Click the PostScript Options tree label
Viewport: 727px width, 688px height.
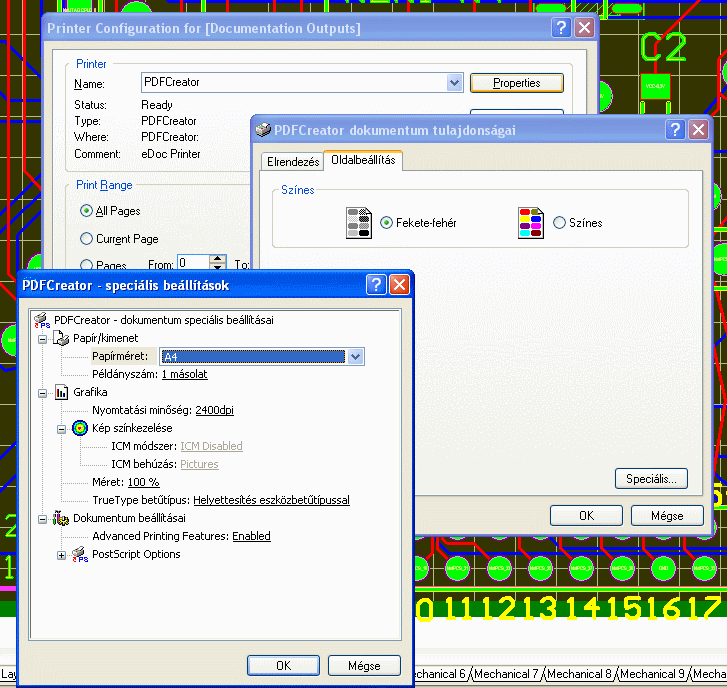point(136,554)
